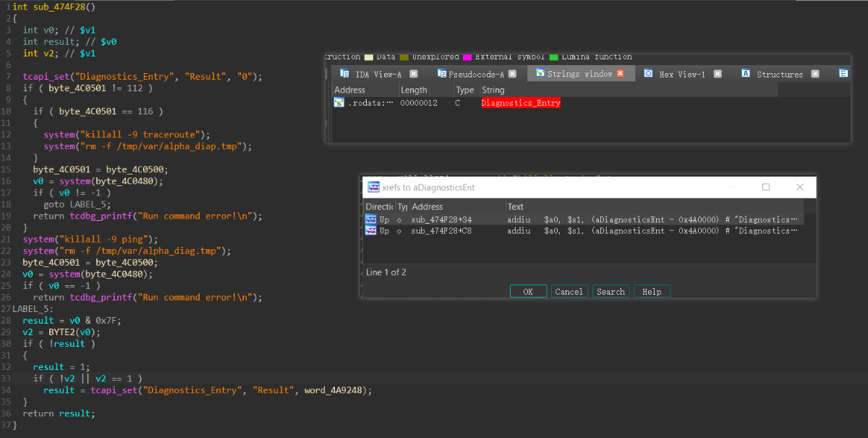The width and height of the screenshot is (868, 438).
Task: Click the 00000012 length cell
Action: [x=420, y=104]
